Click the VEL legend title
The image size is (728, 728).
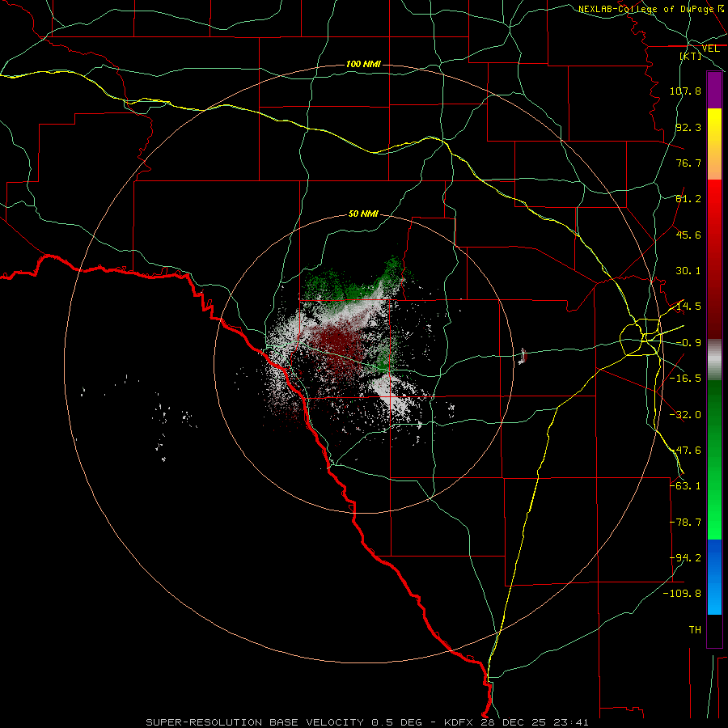click(710, 49)
